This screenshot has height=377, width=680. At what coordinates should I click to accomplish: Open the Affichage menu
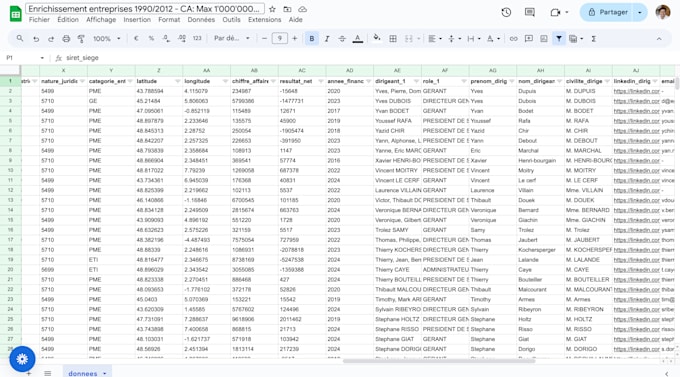tap(101, 20)
